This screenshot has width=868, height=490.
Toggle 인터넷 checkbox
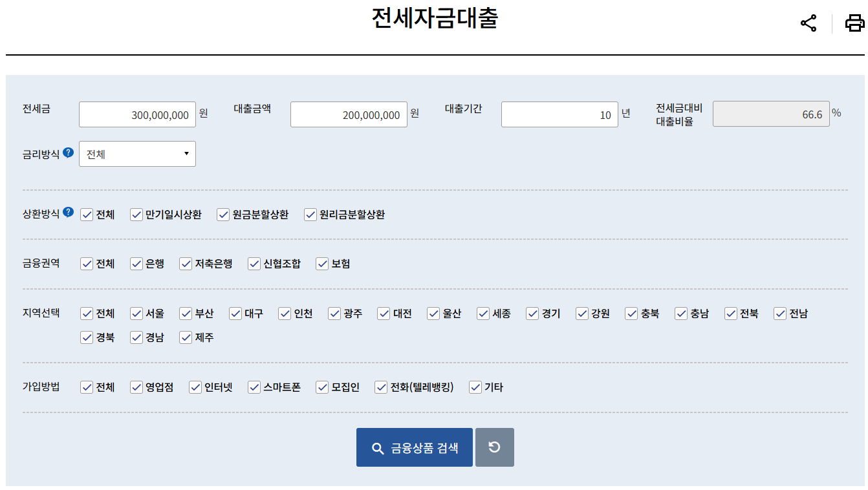tap(195, 387)
